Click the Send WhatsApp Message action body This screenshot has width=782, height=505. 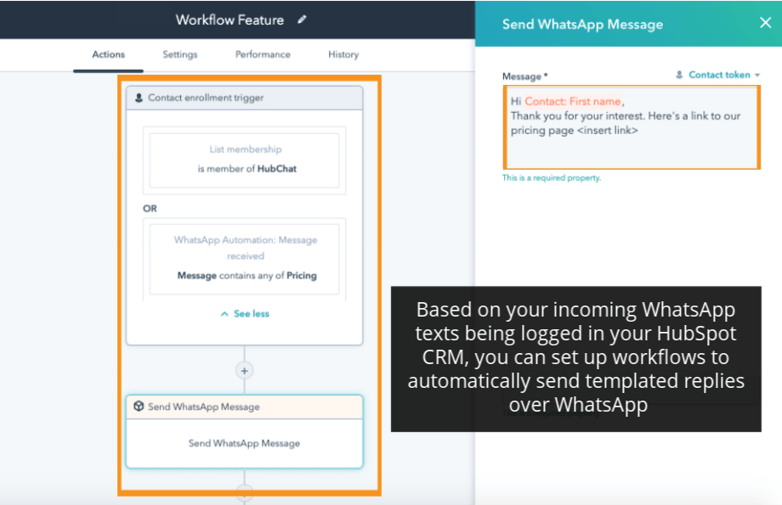tap(244, 443)
